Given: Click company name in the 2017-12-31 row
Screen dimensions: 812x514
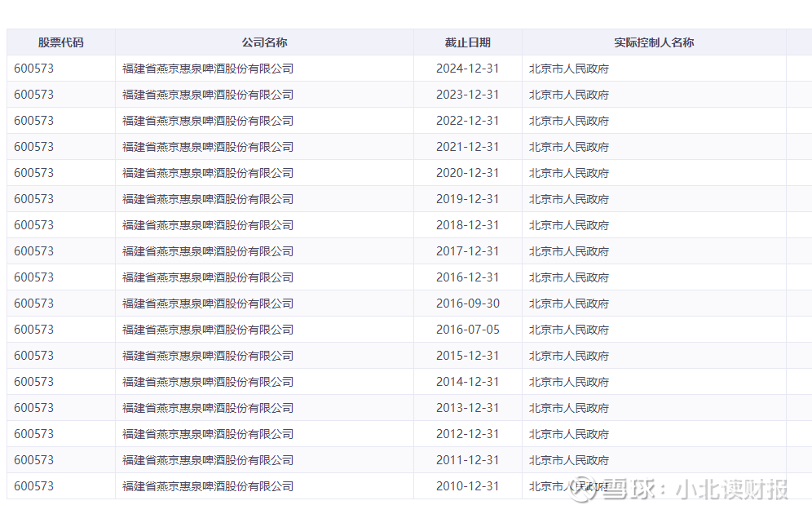Looking at the screenshot, I should [208, 251].
